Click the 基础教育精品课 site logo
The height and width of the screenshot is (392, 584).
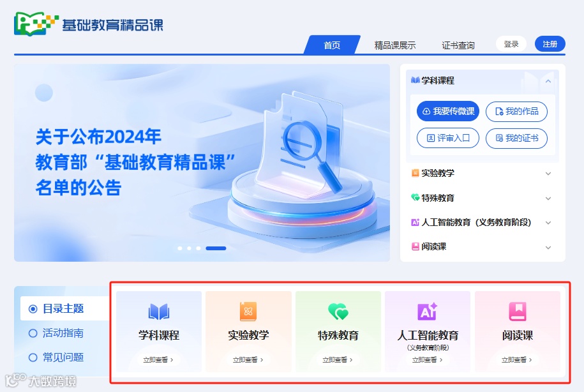[x=89, y=24]
